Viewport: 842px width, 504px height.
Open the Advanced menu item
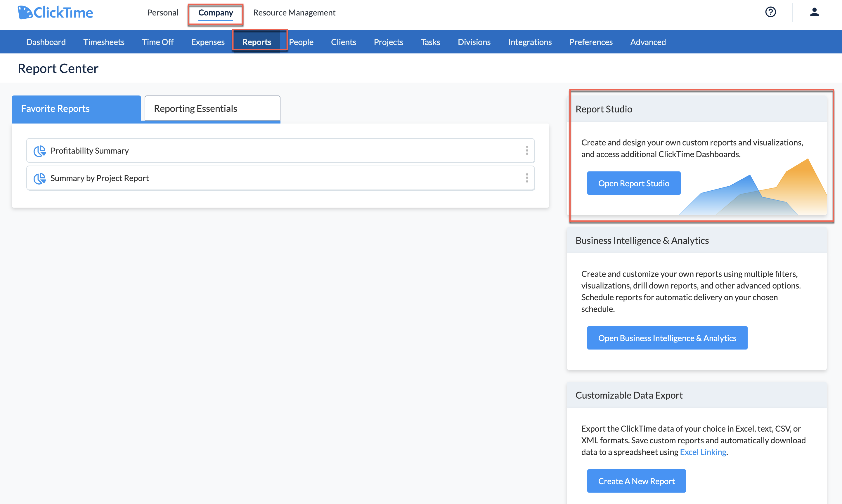(x=648, y=42)
